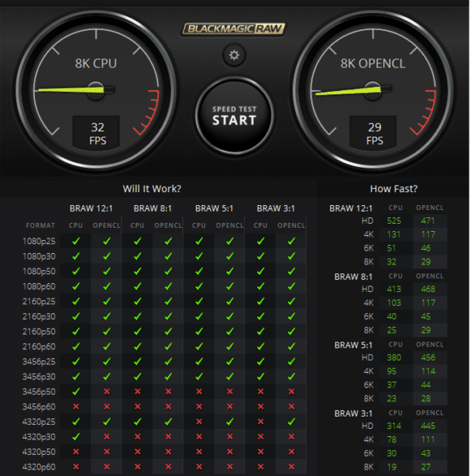This screenshot has height=476, width=476.
Task: Click 4320p50 BRAW 12:1 CPU red cross
Action: click(x=76, y=452)
